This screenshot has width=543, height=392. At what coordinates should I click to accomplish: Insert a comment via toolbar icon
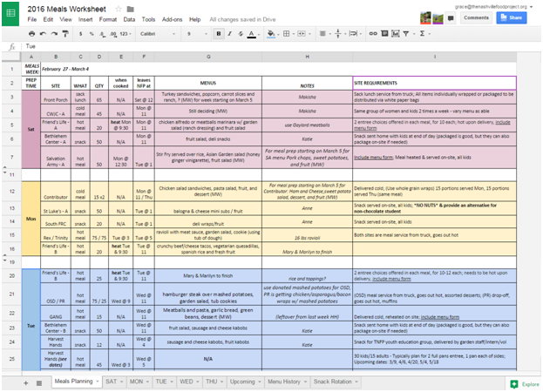(x=384, y=34)
